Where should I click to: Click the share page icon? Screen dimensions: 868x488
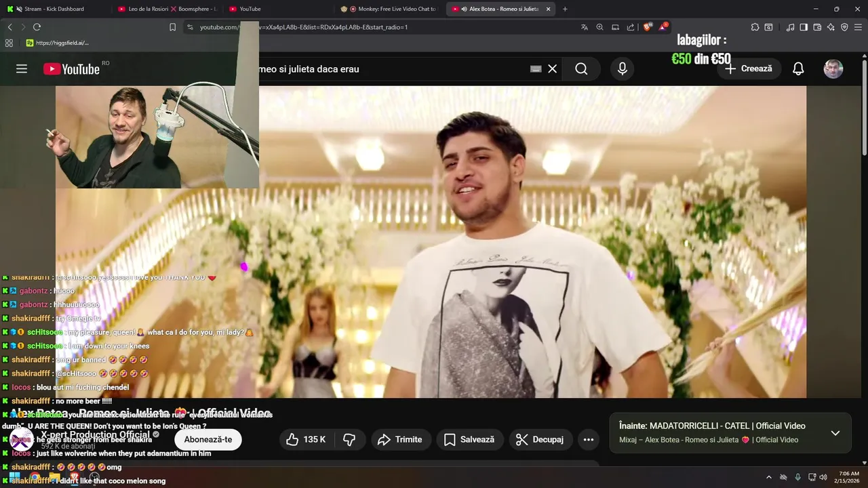click(631, 27)
